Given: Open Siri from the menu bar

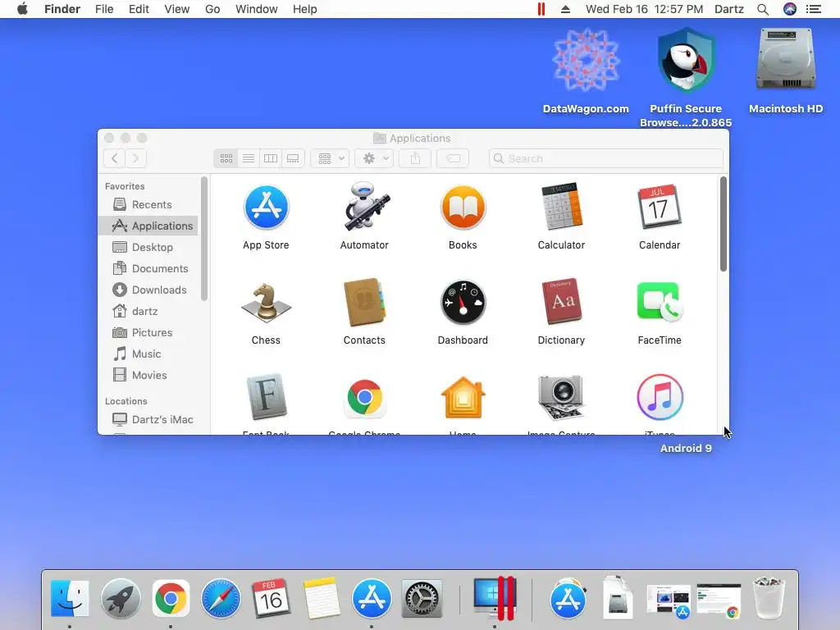Looking at the screenshot, I should pyautogui.click(x=790, y=9).
